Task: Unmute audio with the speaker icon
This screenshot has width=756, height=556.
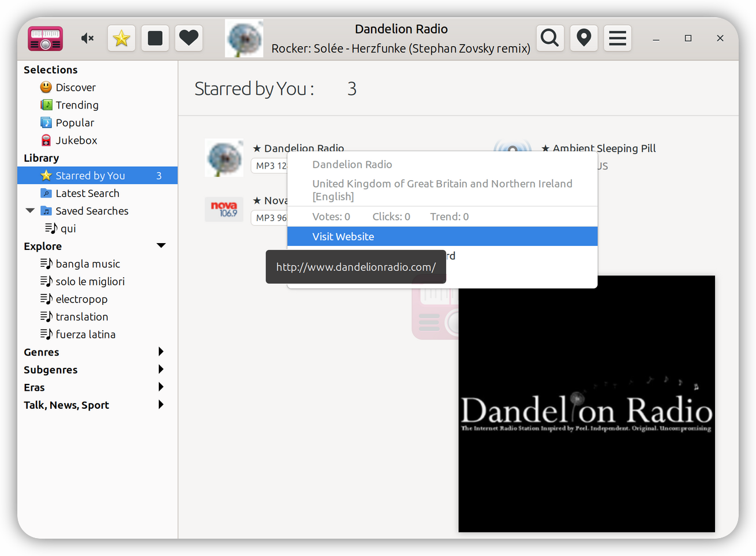Action: click(x=87, y=39)
